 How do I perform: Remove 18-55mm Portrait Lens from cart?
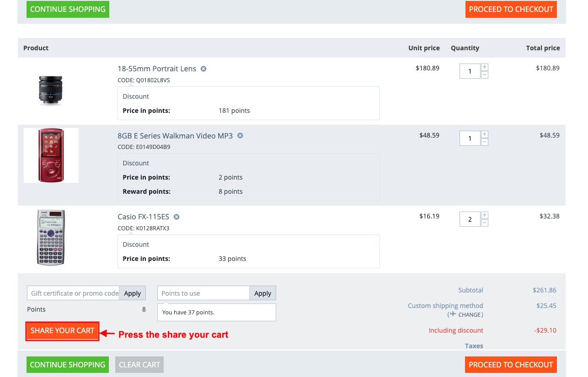coord(203,69)
